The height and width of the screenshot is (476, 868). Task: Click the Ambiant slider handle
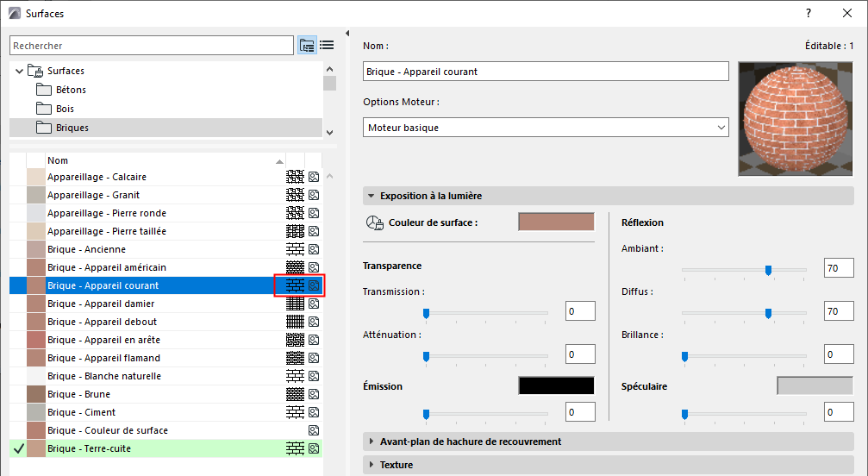pyautogui.click(x=768, y=270)
